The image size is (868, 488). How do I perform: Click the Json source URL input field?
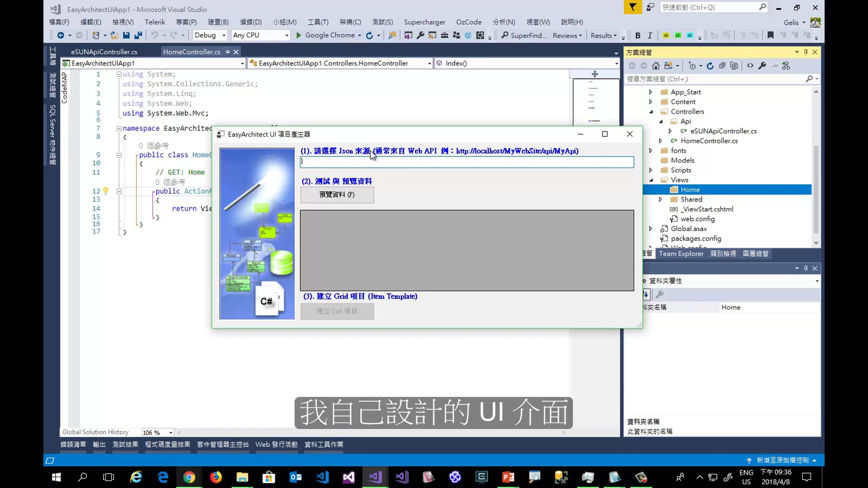467,162
